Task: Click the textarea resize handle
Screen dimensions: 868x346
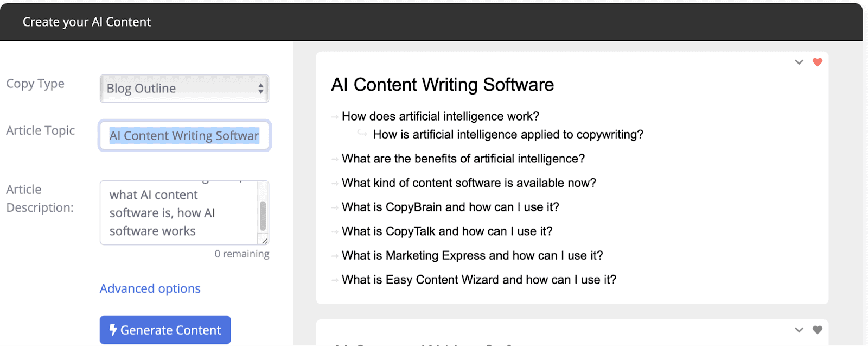Action: click(x=265, y=241)
